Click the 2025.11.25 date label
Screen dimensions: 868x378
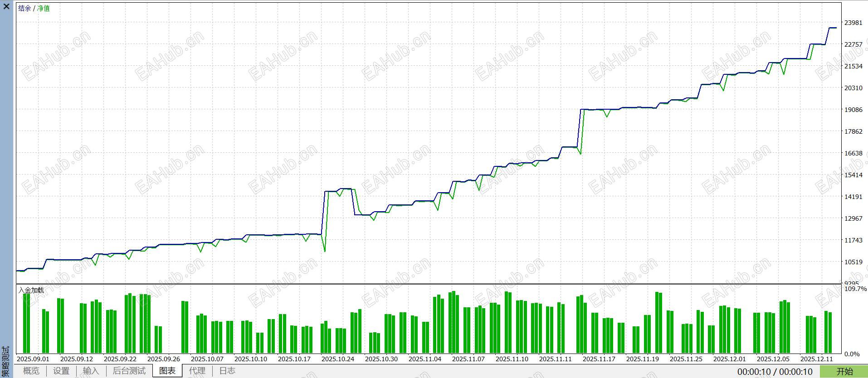(x=686, y=359)
